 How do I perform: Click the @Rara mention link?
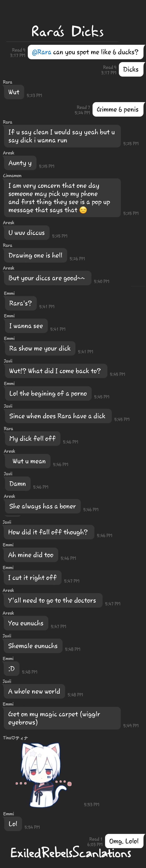pos(42,52)
